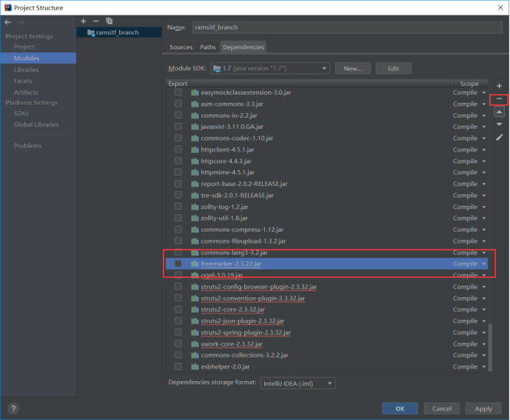The height and width of the screenshot is (420, 510).
Task: Click the library icon of commons-compress-1.12.jar
Action: 195,229
